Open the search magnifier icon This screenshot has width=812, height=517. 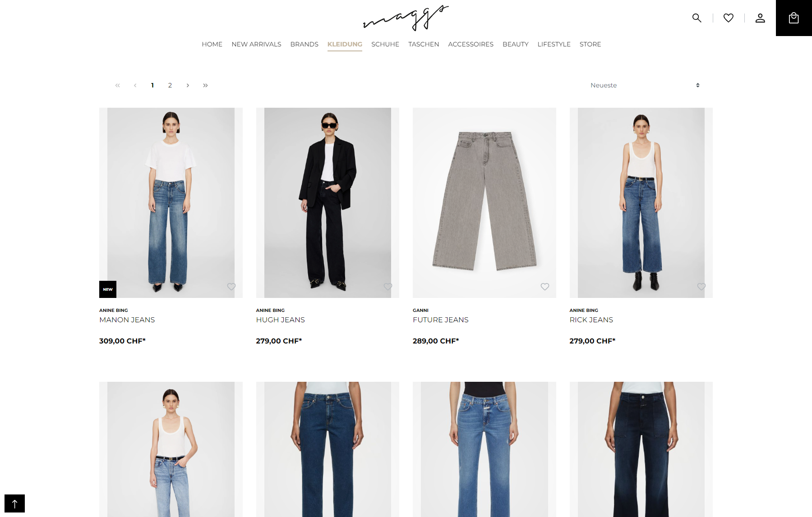tap(697, 18)
